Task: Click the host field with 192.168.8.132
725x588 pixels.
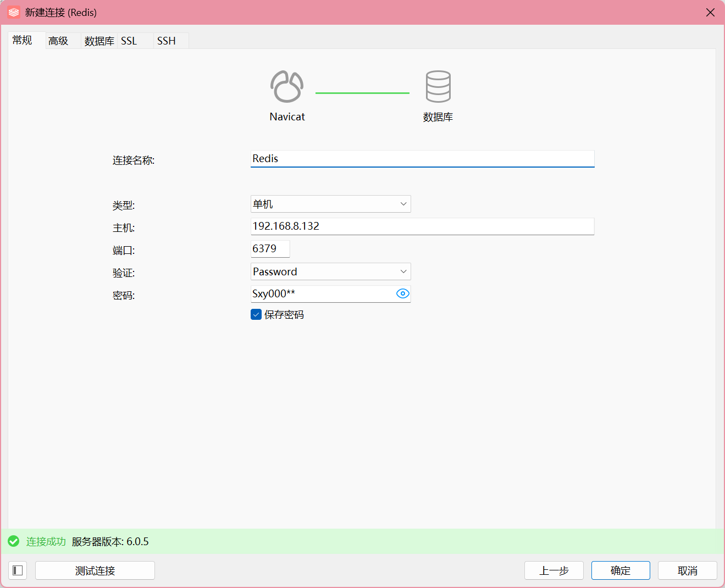Action: [422, 226]
